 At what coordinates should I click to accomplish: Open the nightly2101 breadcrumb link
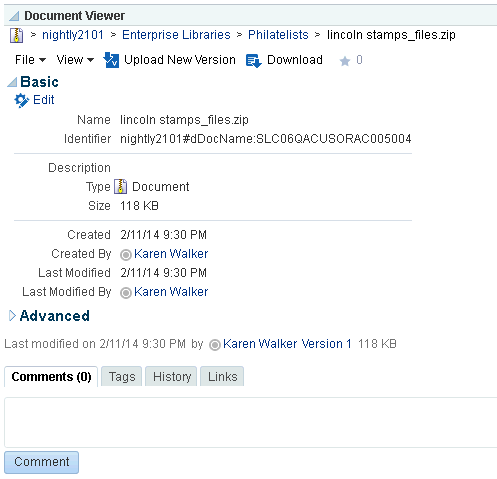(73, 35)
